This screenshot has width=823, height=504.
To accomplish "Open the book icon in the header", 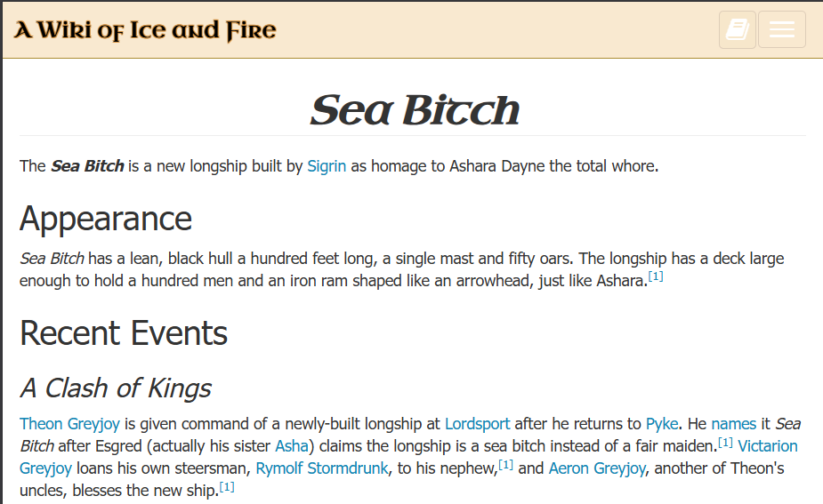I will 737,29.
